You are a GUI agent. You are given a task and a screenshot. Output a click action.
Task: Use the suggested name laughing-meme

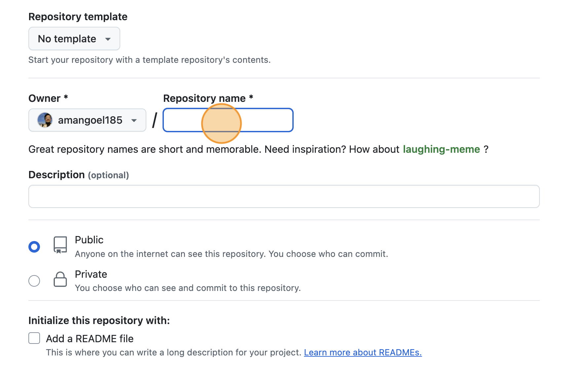[x=441, y=149]
